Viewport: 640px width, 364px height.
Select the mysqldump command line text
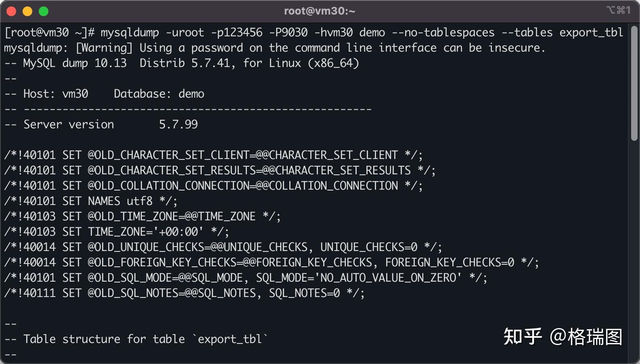point(315,32)
